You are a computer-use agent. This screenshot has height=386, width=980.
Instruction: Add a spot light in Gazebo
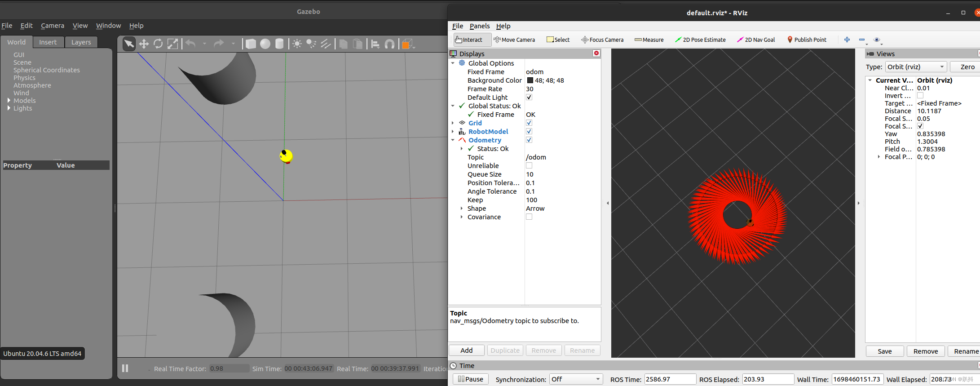[311, 44]
